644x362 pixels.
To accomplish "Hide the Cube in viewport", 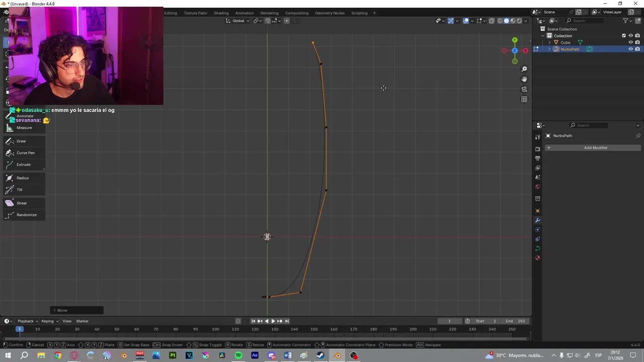I will tap(630, 42).
